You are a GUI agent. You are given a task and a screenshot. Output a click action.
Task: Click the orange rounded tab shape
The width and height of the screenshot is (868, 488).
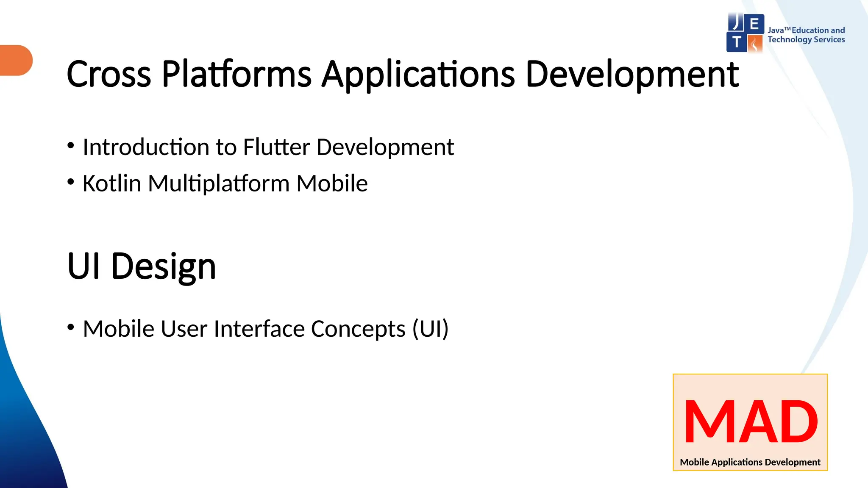point(16,60)
